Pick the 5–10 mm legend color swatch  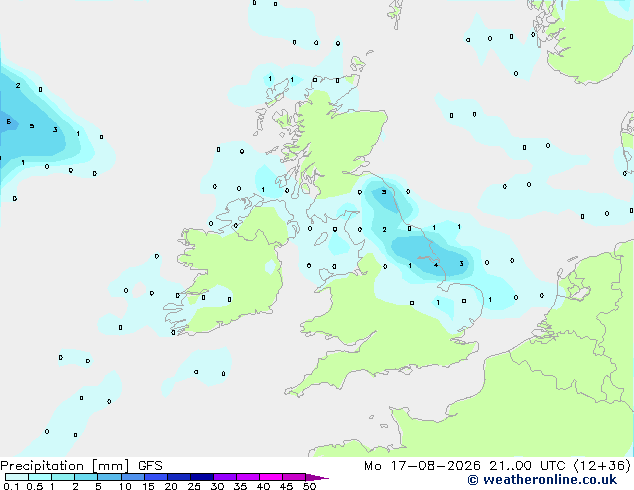(109, 477)
